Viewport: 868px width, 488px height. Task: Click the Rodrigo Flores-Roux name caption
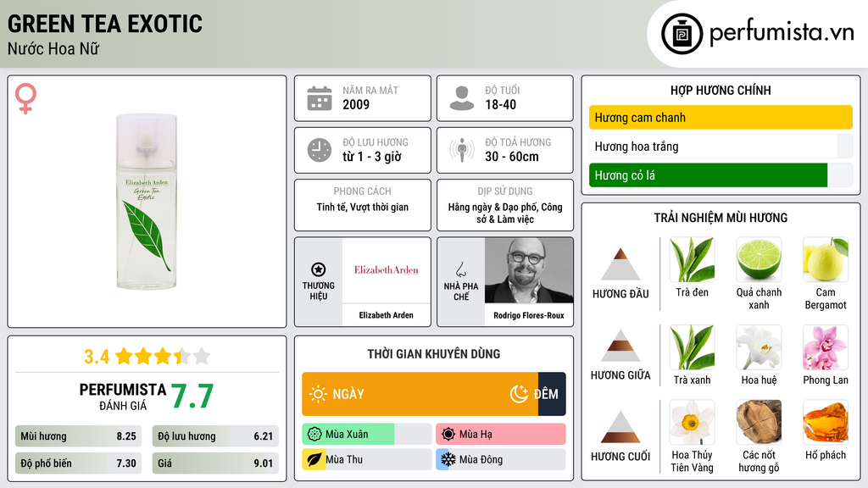(529, 315)
